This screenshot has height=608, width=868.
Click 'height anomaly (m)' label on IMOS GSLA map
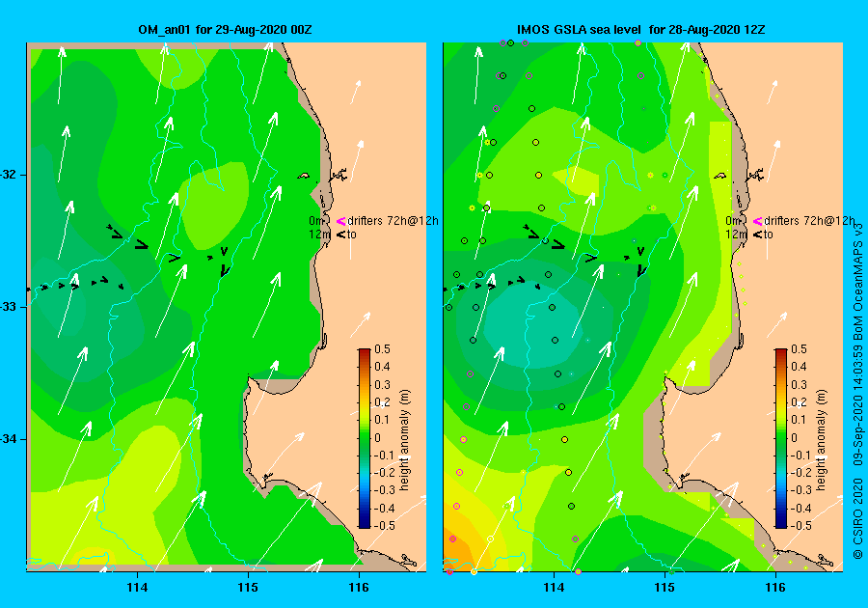click(821, 440)
